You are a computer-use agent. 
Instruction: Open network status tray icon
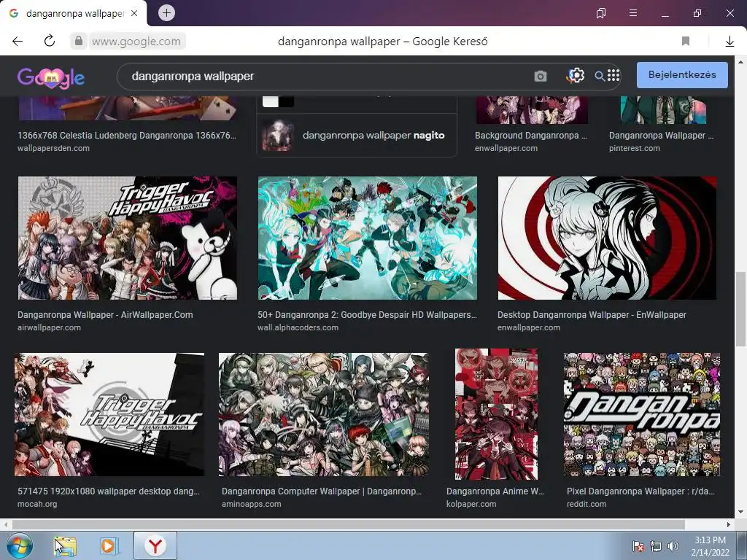tap(656, 546)
